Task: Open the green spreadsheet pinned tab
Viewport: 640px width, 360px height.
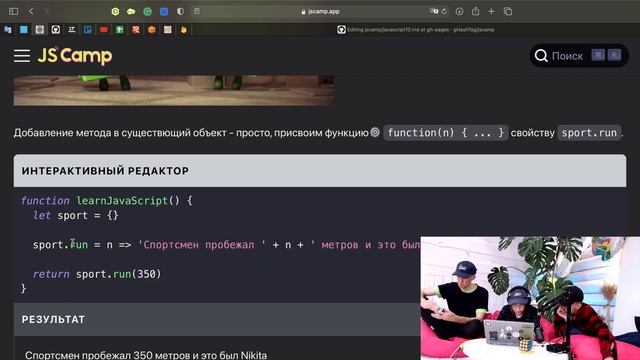Action: 120,29
